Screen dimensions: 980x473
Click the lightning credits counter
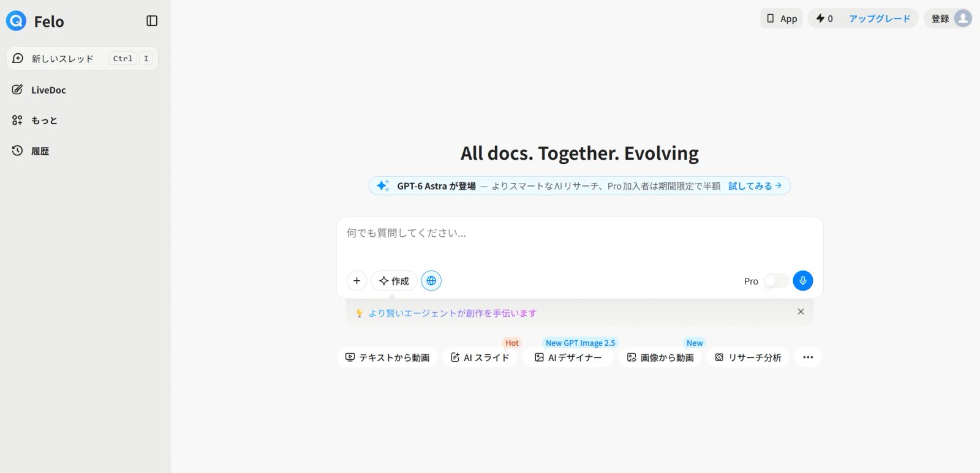(x=824, y=18)
